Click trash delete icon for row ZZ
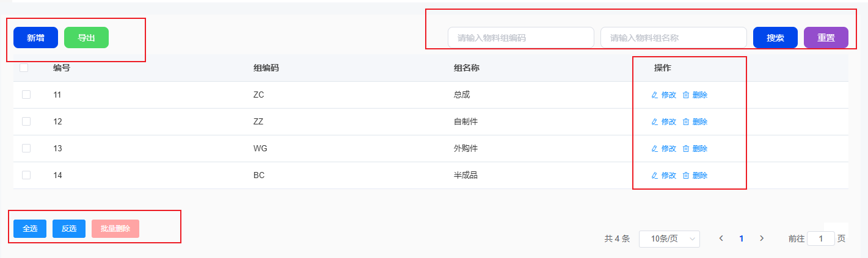This screenshot has width=868, height=258. 686,122
